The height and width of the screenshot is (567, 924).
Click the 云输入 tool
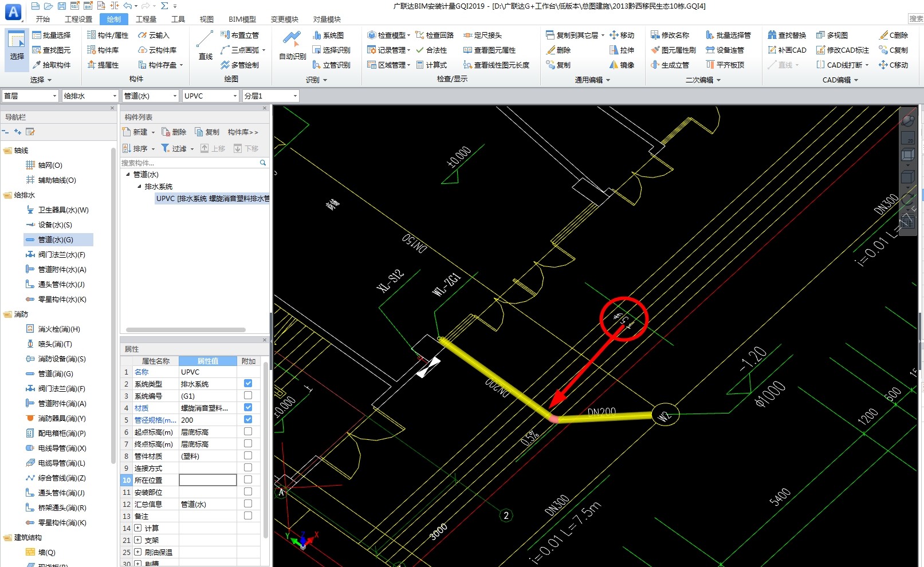click(x=154, y=35)
